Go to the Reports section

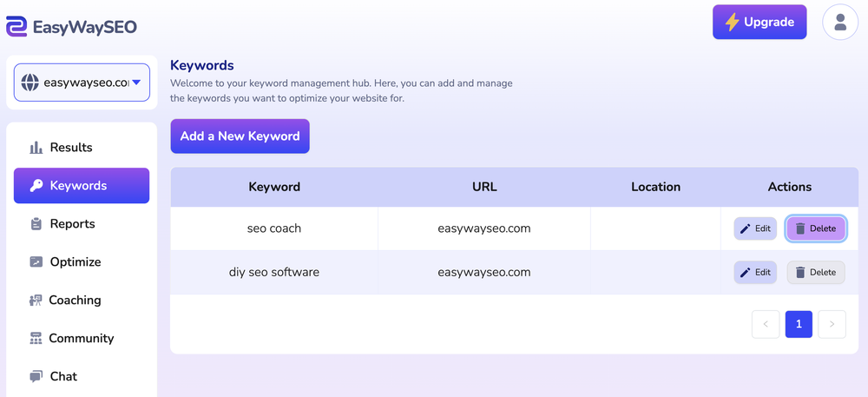click(82, 224)
